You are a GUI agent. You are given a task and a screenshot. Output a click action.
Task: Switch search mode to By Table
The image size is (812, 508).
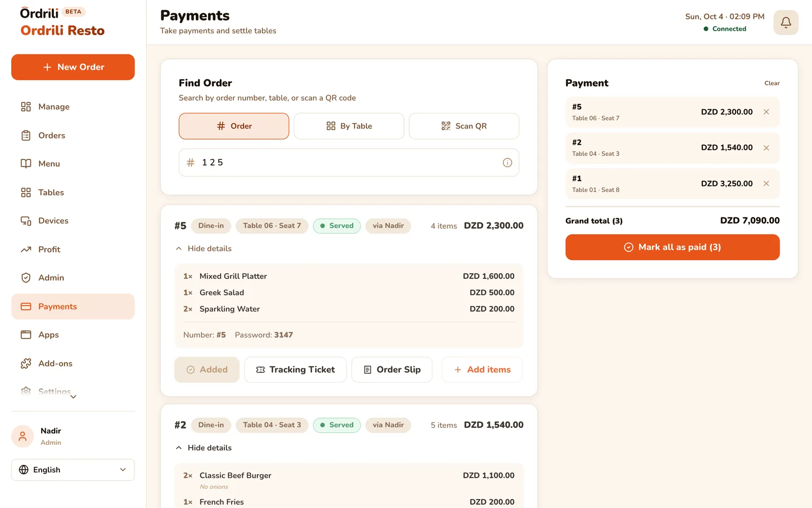[x=349, y=126]
